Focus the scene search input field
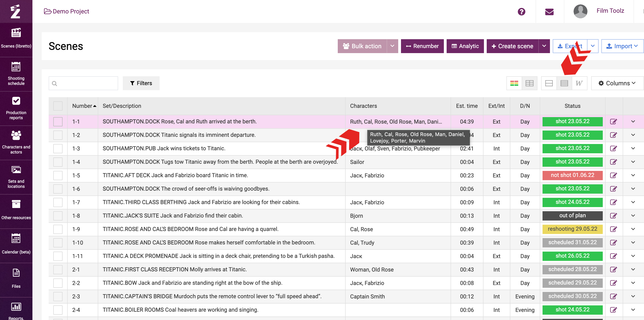The height and width of the screenshot is (320, 644). 83,83
